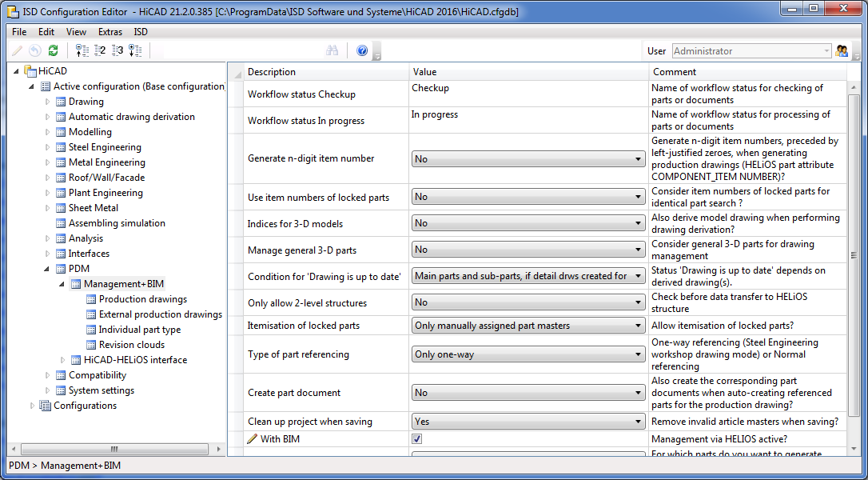868x480 pixels.
Task: Click table icon of Assembling simulation
Action: [61, 223]
